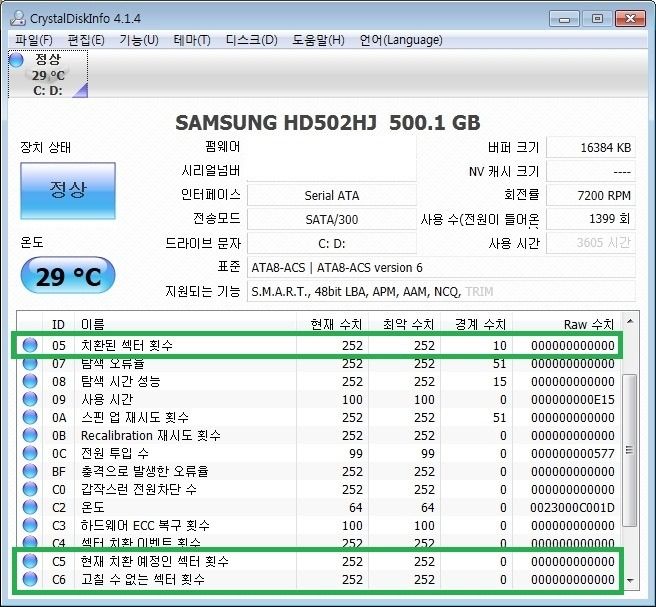Click the 1399 회 power-on count field
Viewport: 656px width, 607px height.
coord(591,219)
